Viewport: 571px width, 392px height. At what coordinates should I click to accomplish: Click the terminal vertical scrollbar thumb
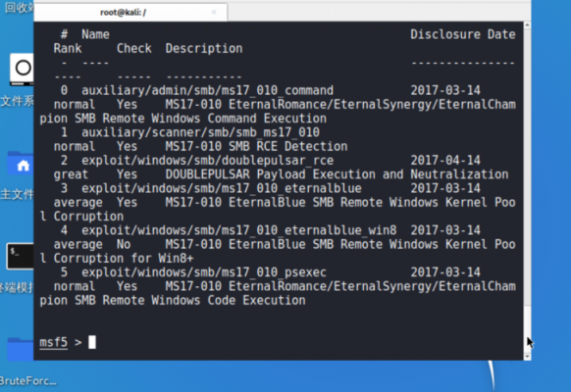[x=527, y=328]
